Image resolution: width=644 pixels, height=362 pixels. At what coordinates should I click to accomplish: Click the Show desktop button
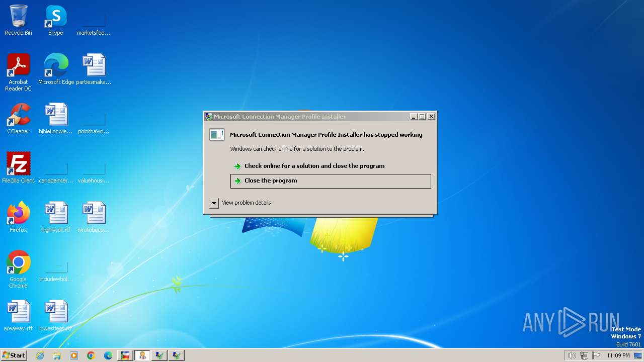(x=639, y=355)
